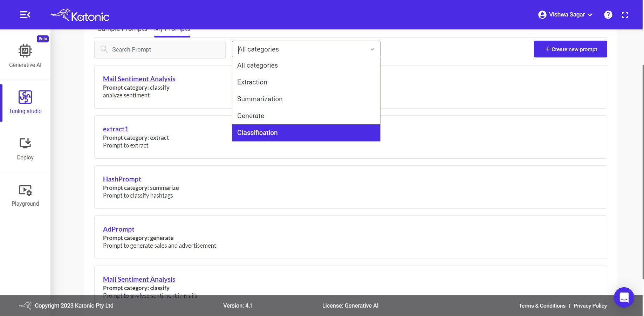This screenshot has height=316, width=644.
Task: Open the bottom Mail Sentiment Analysis prompt
Action: pos(139,279)
